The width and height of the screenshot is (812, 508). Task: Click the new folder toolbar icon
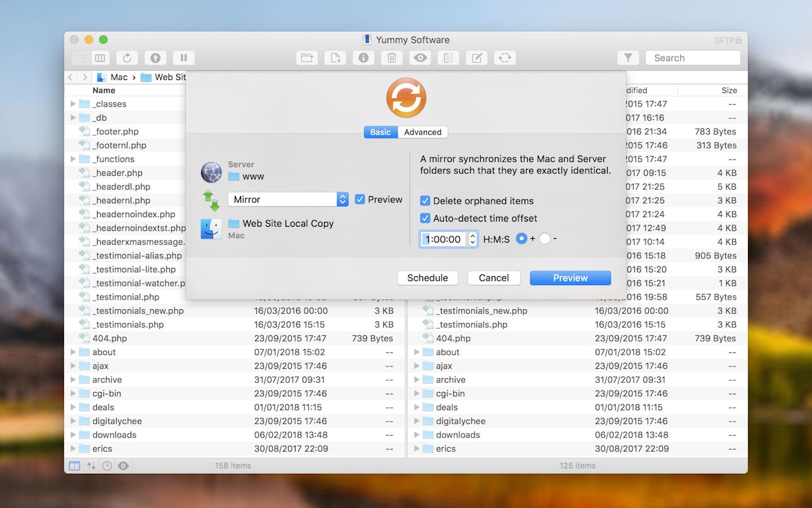pyautogui.click(x=307, y=58)
